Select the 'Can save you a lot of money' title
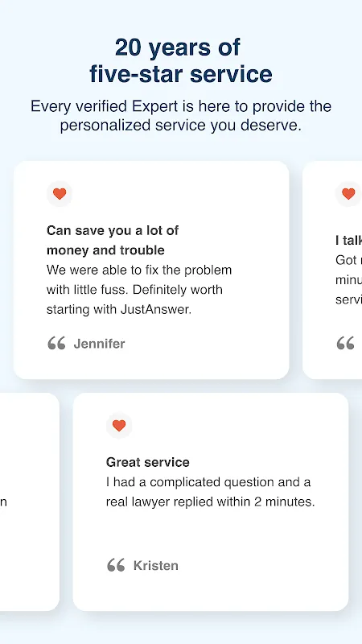The image size is (362, 644). coord(113,240)
